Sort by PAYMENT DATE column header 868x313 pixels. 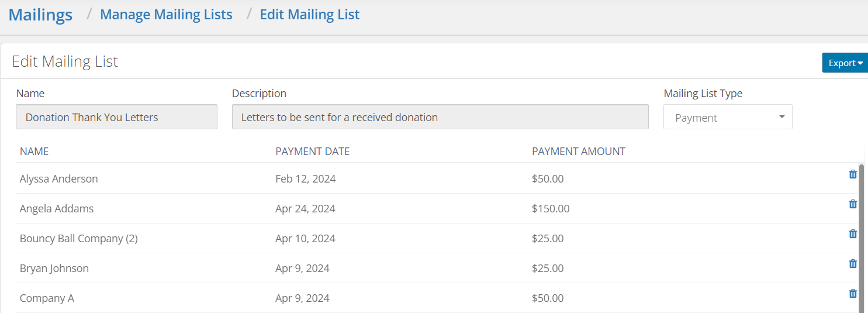(313, 152)
